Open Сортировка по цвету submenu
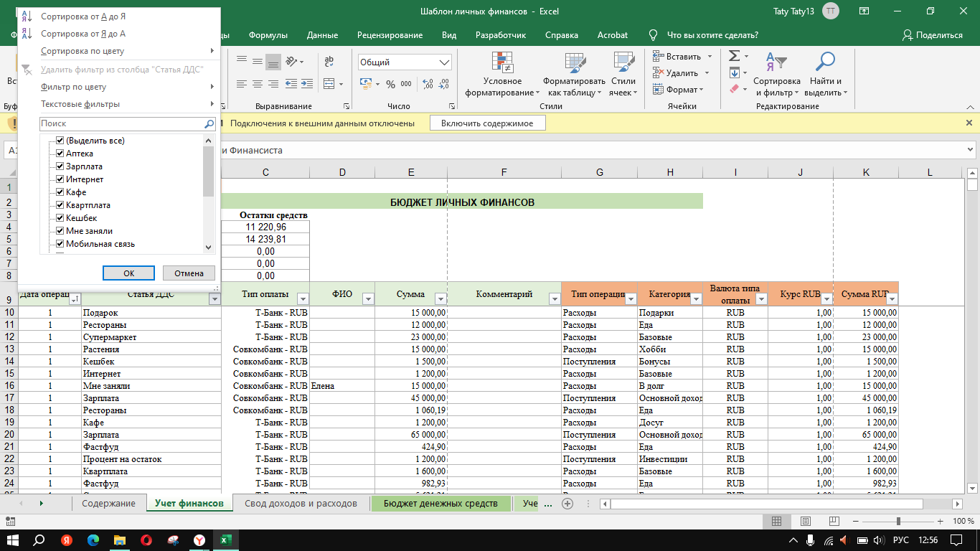 pos(118,51)
